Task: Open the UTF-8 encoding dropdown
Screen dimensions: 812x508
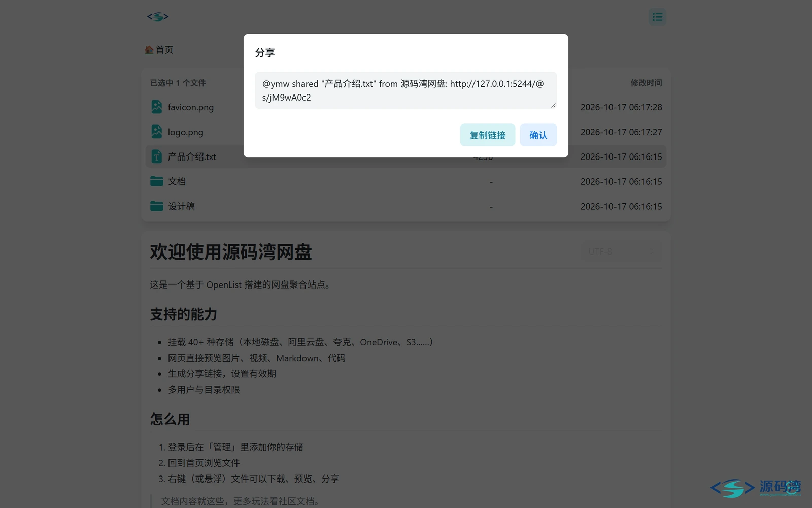Action: (x=621, y=251)
